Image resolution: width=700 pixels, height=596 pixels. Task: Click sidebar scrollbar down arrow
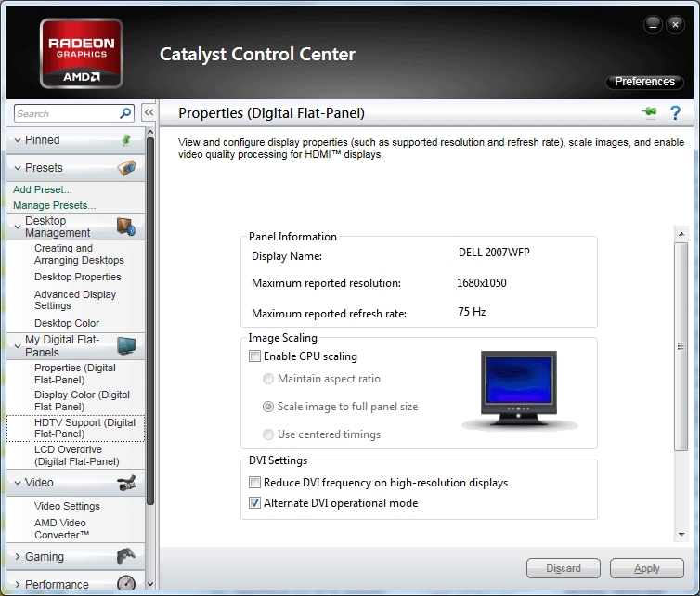tap(150, 584)
